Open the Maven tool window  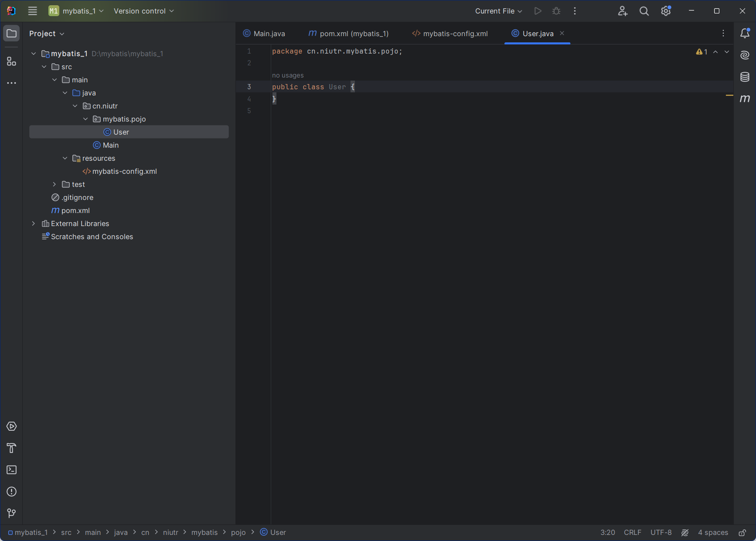tap(745, 98)
